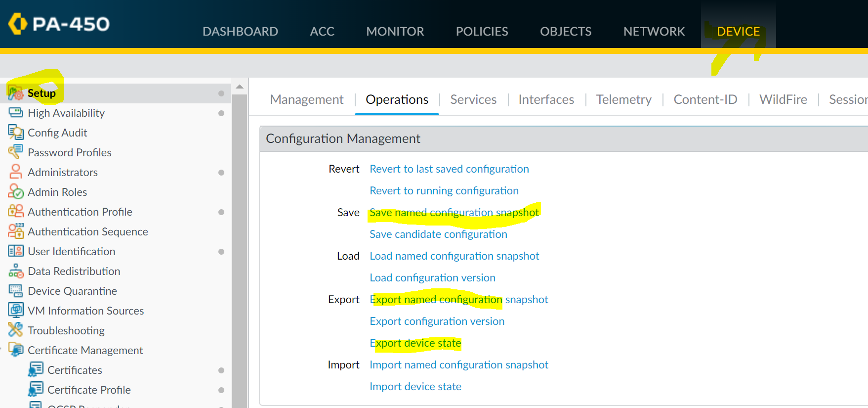Click Revert to running configuration

tap(444, 190)
